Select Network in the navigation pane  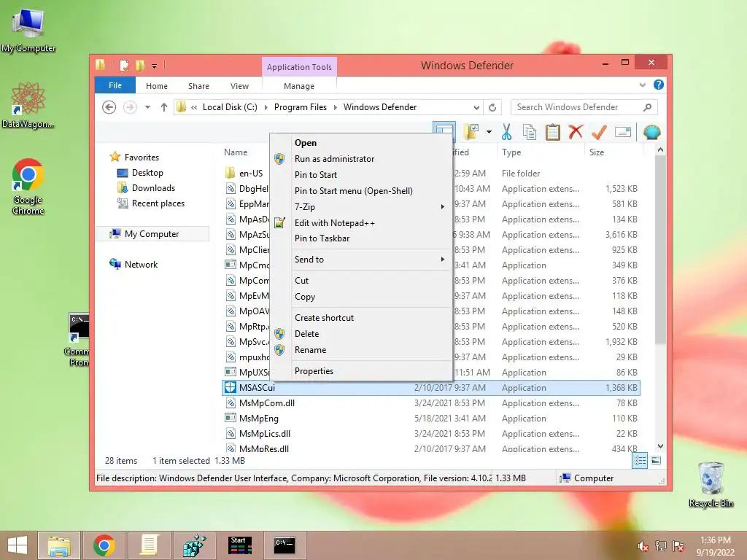(x=141, y=264)
